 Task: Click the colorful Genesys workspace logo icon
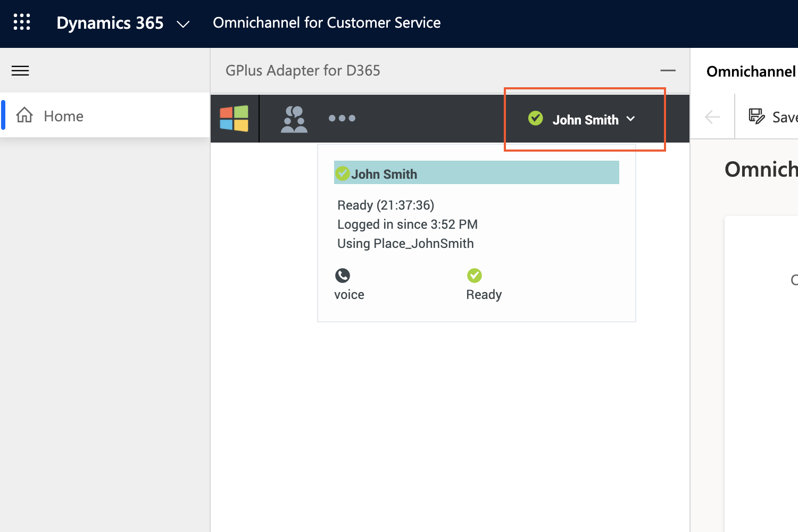[x=234, y=118]
